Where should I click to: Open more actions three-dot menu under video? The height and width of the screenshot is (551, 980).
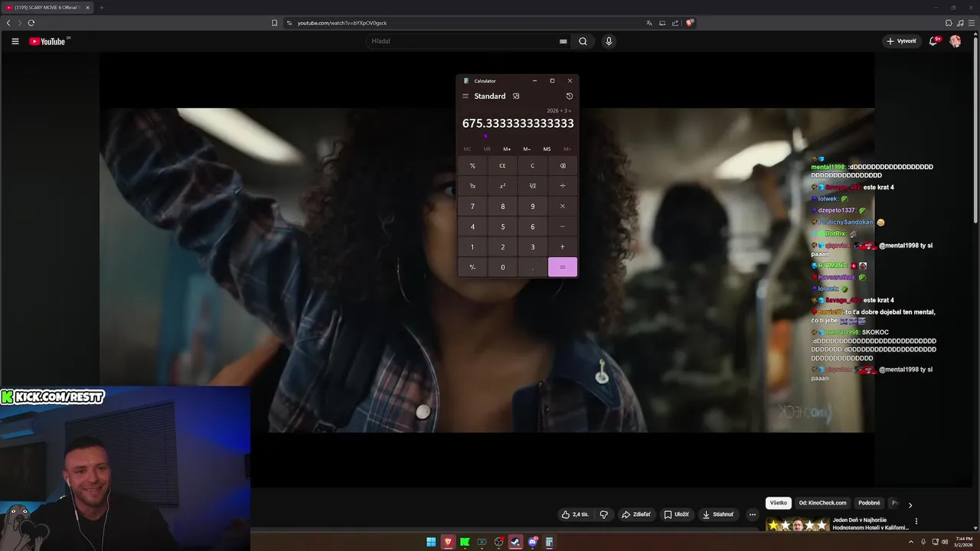point(753,514)
